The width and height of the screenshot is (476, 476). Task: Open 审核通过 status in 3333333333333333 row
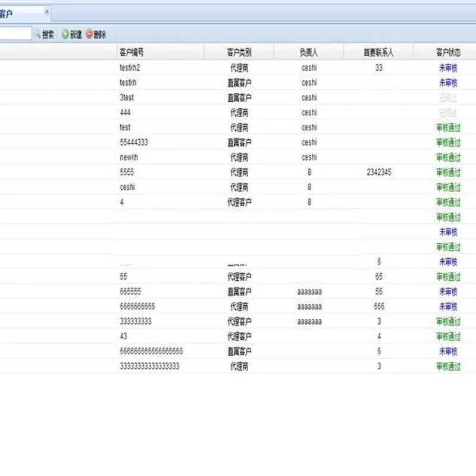click(449, 367)
